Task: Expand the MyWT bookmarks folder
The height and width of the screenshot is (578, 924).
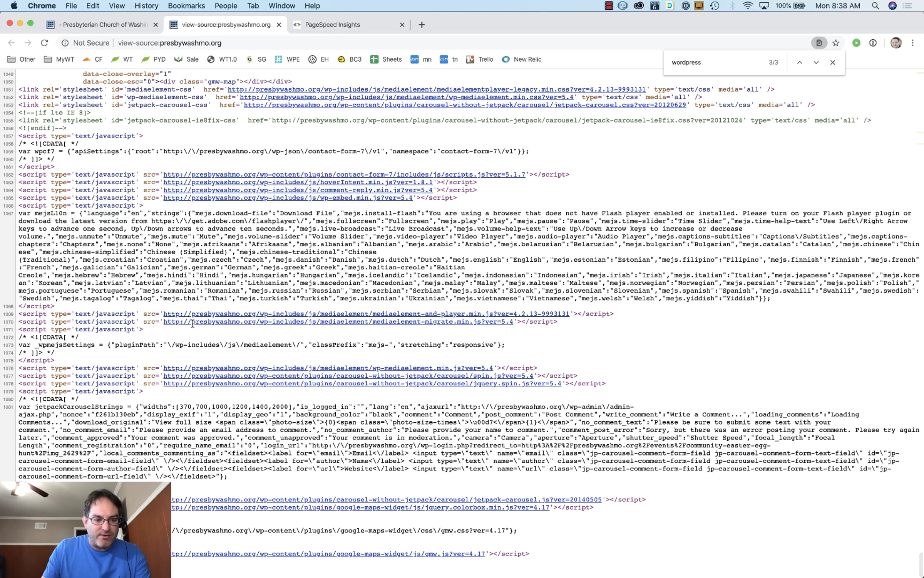Action: (x=59, y=59)
